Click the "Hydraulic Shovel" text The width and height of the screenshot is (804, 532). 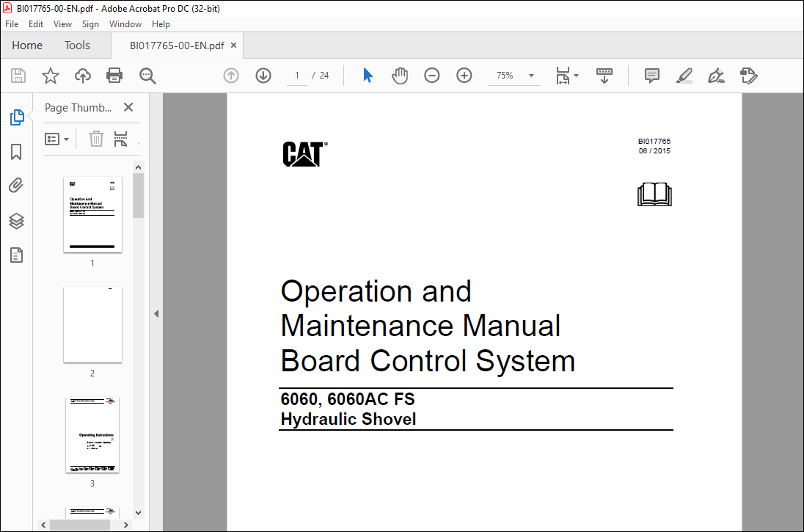[348, 419]
